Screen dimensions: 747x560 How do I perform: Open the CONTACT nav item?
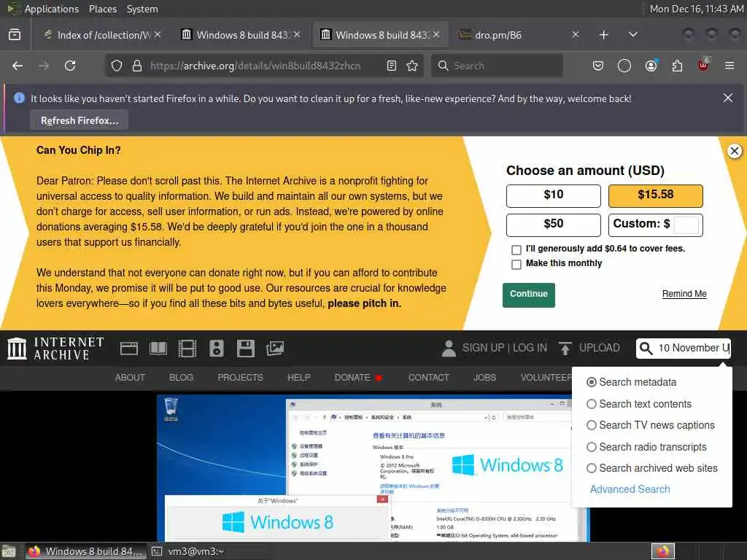coord(429,378)
